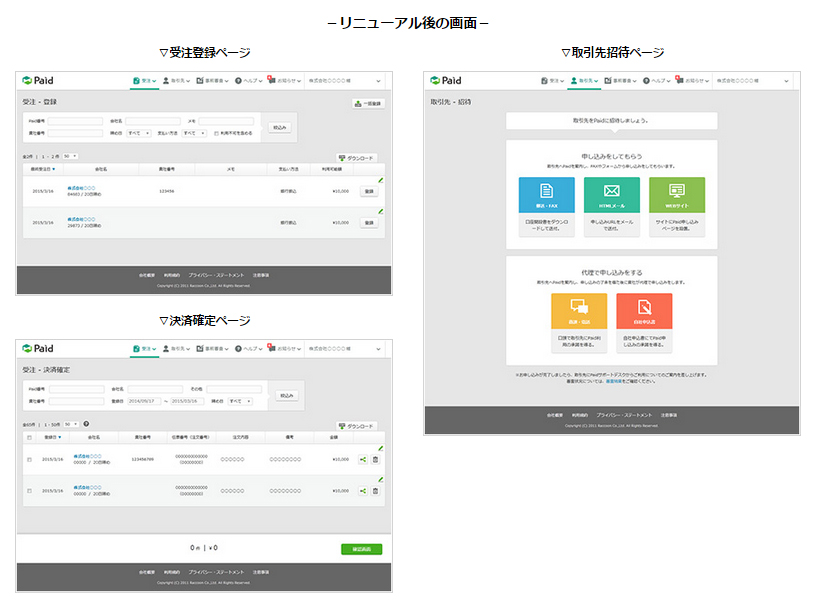This screenshot has height=604, width=819.
Task: Open the 支払い方法 すべて dropdown on 受注登録 page
Action: pos(194,133)
